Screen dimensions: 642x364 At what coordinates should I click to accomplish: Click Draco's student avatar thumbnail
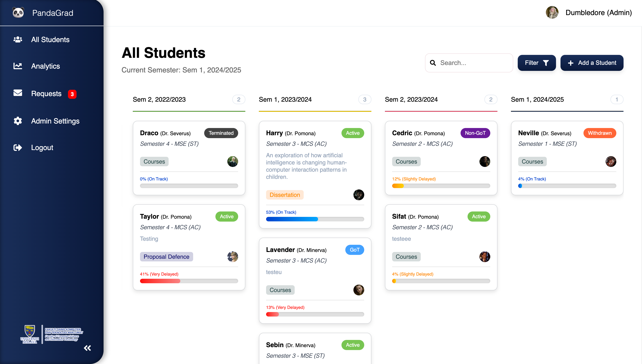click(x=232, y=162)
